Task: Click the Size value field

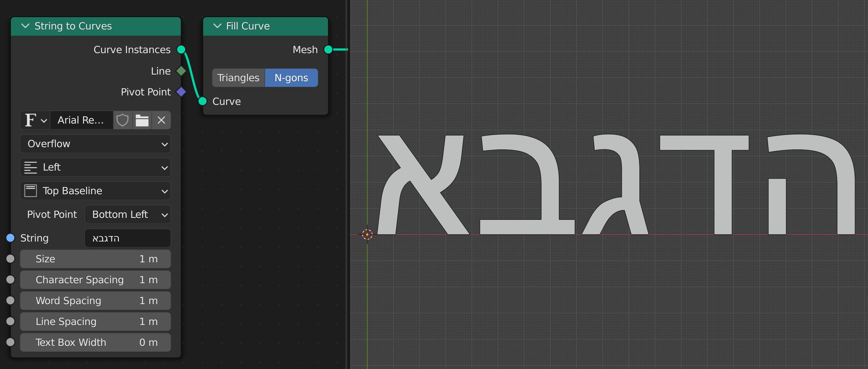Action: point(95,259)
